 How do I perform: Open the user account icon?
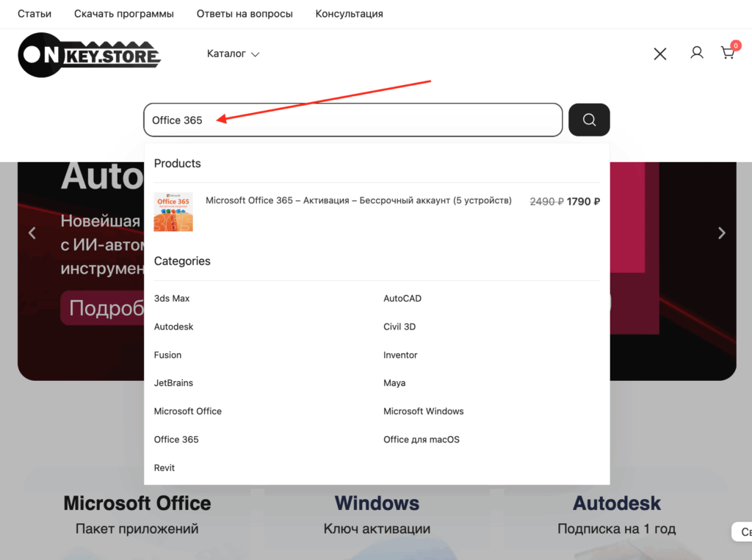(x=697, y=53)
